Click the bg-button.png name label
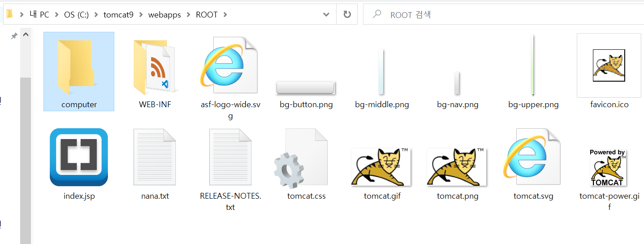The image size is (644, 244). [x=306, y=105]
